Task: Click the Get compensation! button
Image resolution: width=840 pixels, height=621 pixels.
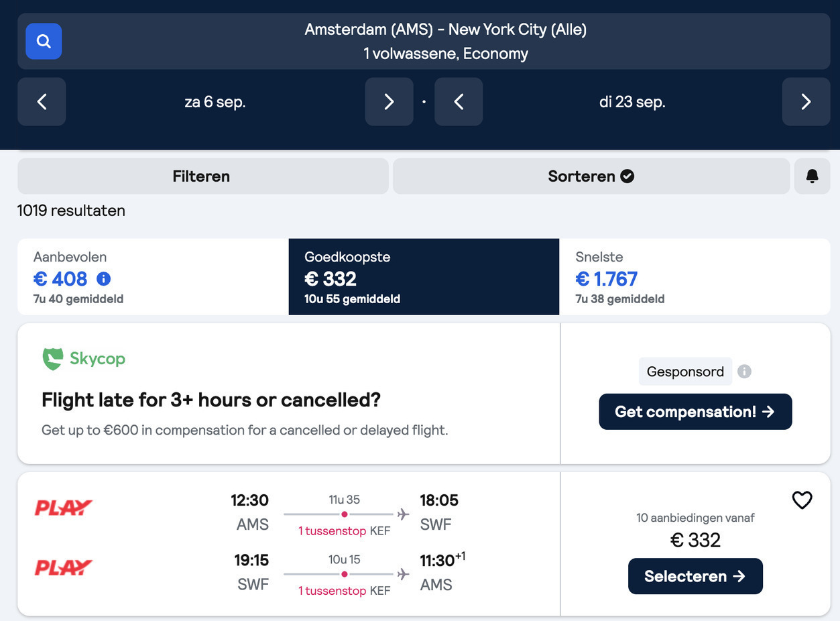Action: (x=695, y=412)
